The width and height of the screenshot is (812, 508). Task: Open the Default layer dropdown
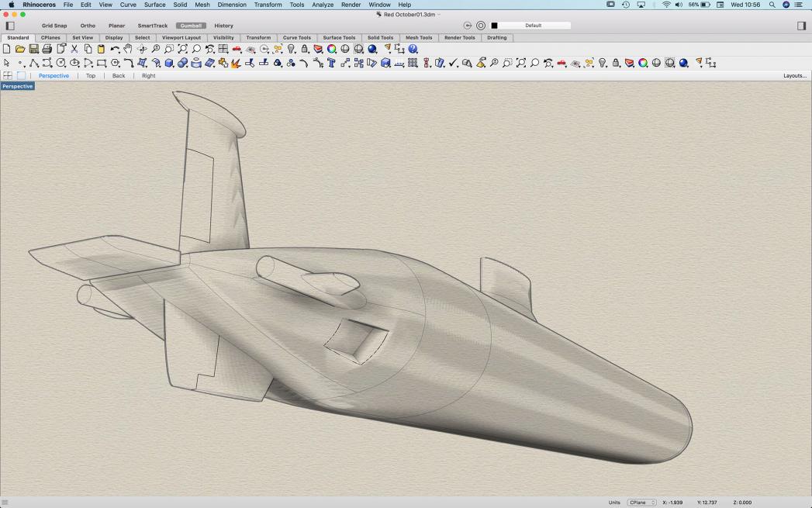point(534,26)
